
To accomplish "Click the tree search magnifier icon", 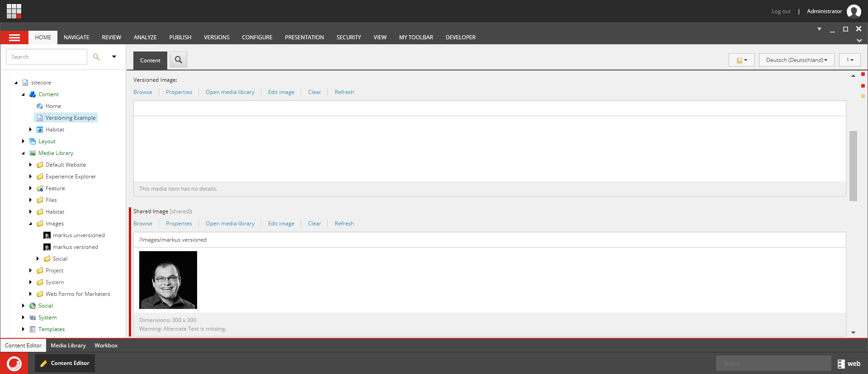I will (96, 57).
